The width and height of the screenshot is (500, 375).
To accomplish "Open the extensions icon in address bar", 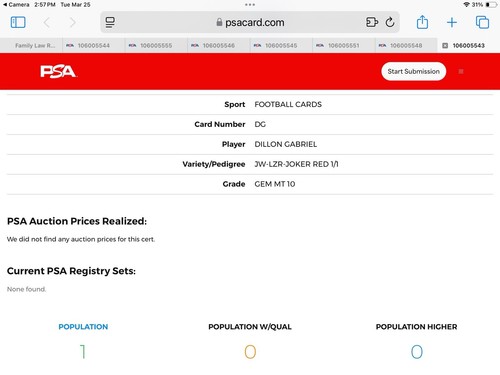I will tap(372, 22).
